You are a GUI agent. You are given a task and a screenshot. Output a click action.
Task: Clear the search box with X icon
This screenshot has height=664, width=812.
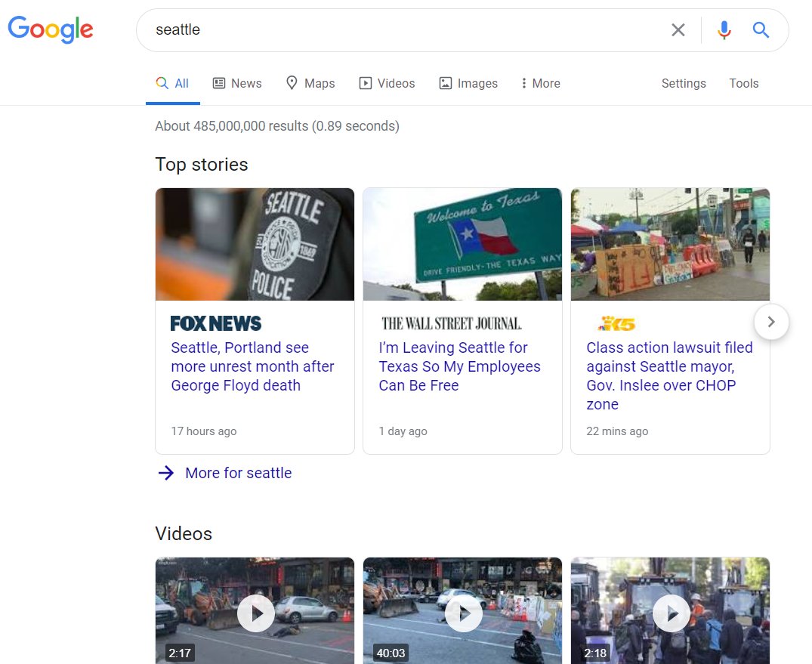pos(678,30)
